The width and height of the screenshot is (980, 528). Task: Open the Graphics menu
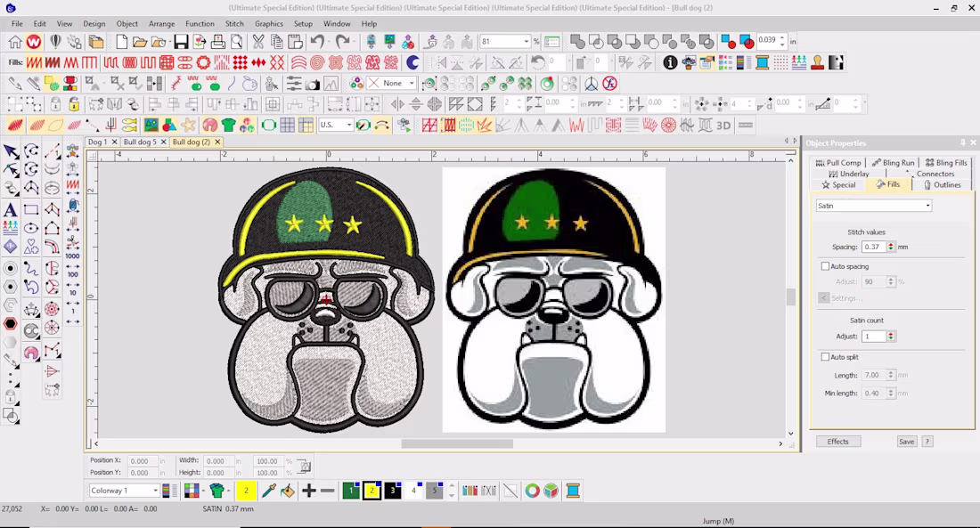point(269,24)
